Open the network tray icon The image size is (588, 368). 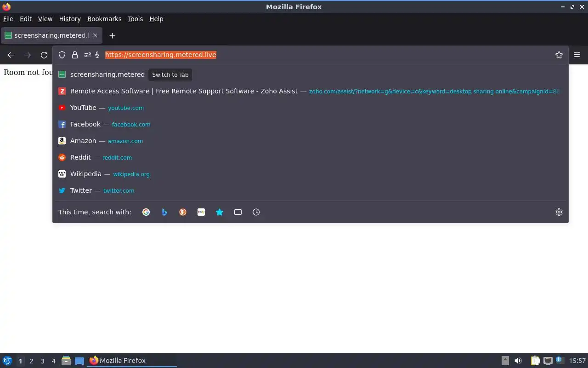pyautogui.click(x=548, y=361)
